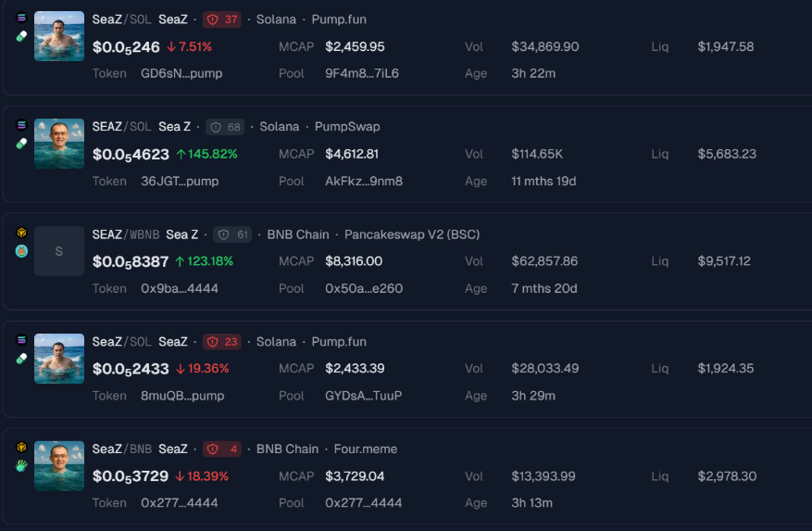Click Pump.fun pill icon in GD6sN row
The image size is (812, 531).
tap(21, 36)
